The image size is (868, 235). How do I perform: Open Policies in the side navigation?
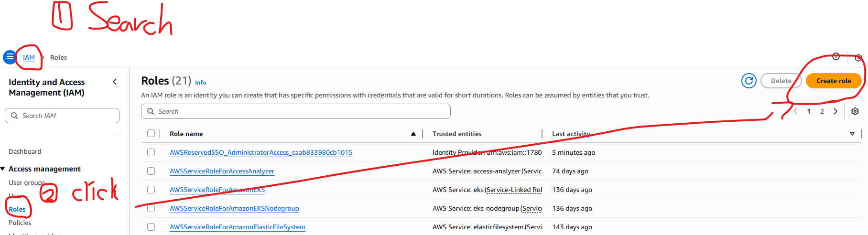tap(20, 223)
